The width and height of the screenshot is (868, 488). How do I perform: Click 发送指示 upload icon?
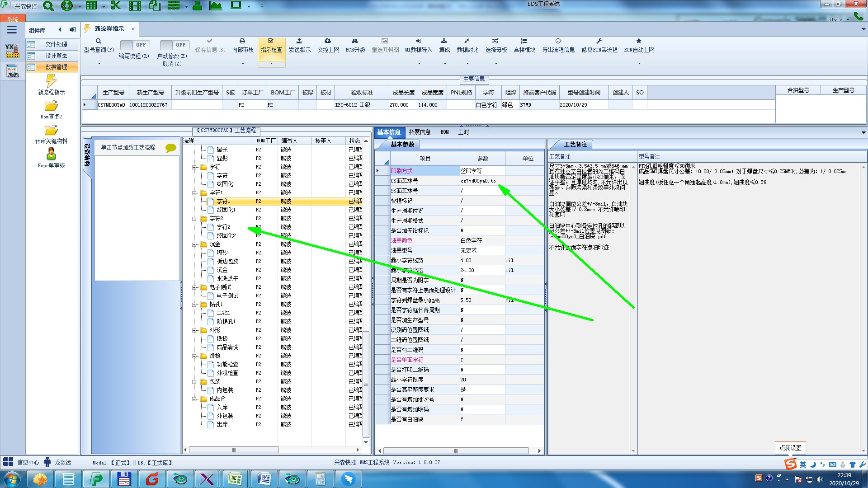tap(299, 41)
